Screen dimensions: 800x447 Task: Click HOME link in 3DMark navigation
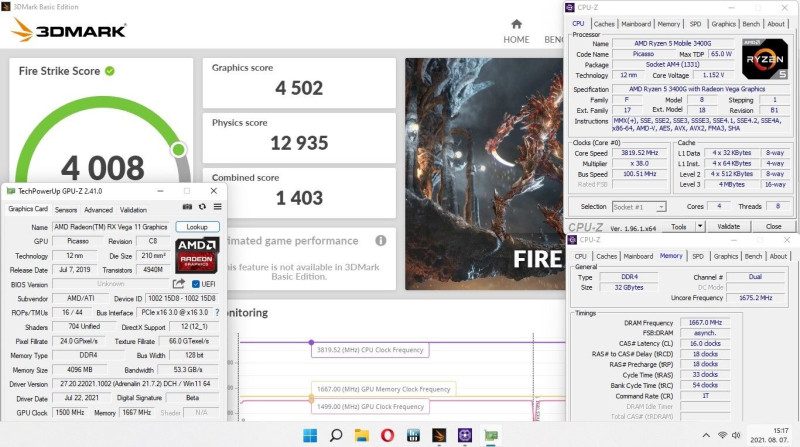click(516, 39)
